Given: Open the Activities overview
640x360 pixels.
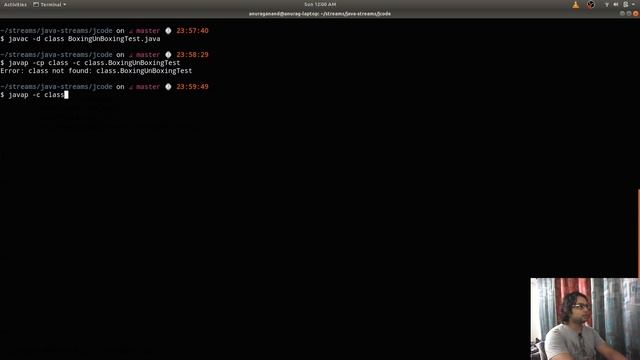Looking at the screenshot, I should click(x=15, y=4).
